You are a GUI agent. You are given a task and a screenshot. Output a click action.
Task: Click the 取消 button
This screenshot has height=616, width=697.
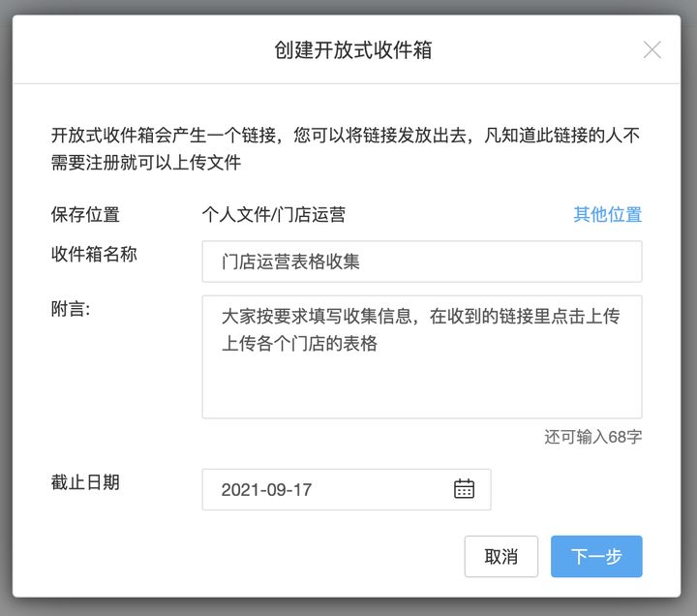point(501,556)
